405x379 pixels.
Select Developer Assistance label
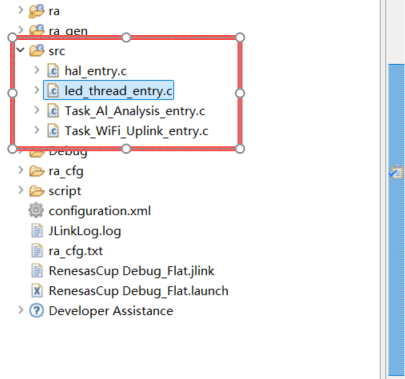(x=111, y=311)
